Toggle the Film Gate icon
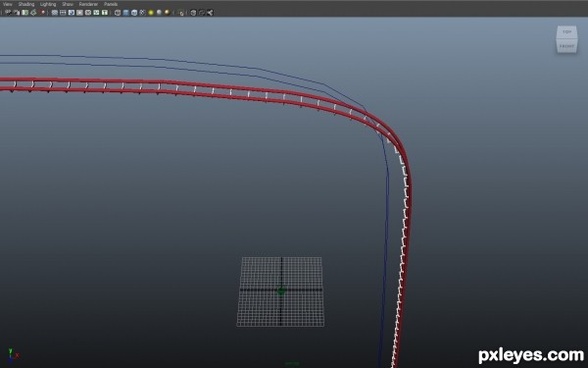Image resolution: width=588 pixels, height=368 pixels. click(63, 13)
